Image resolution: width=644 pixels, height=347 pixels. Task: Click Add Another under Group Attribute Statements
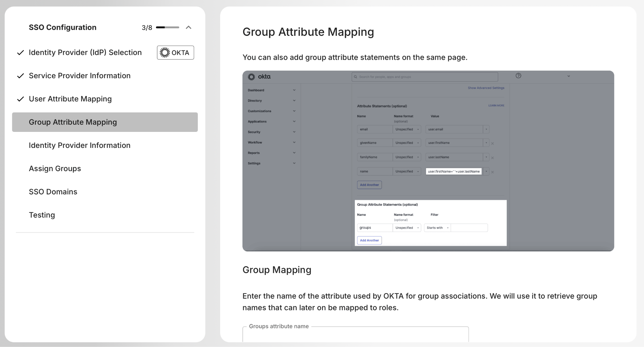point(369,241)
